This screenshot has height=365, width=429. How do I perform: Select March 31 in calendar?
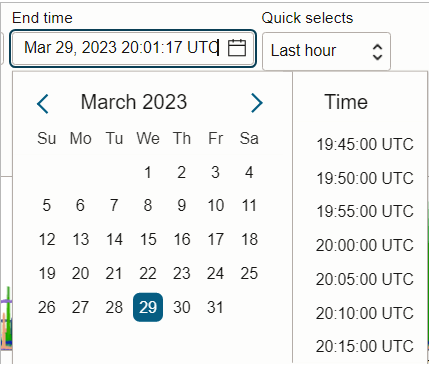215,307
